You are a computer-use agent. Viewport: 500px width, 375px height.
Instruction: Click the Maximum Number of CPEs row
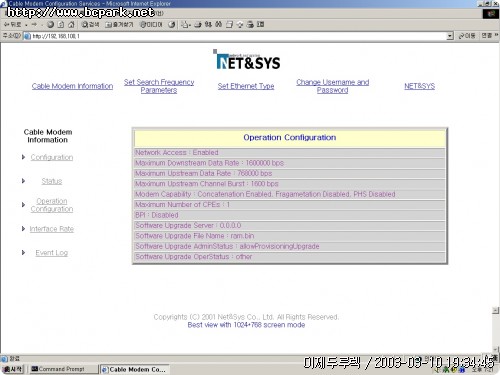(x=290, y=205)
